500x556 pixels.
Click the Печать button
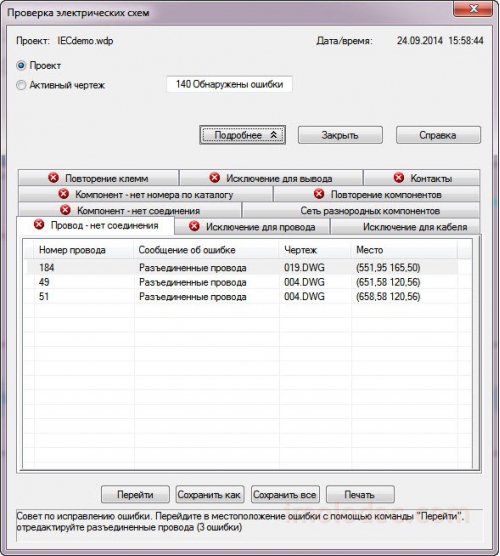coord(360,494)
